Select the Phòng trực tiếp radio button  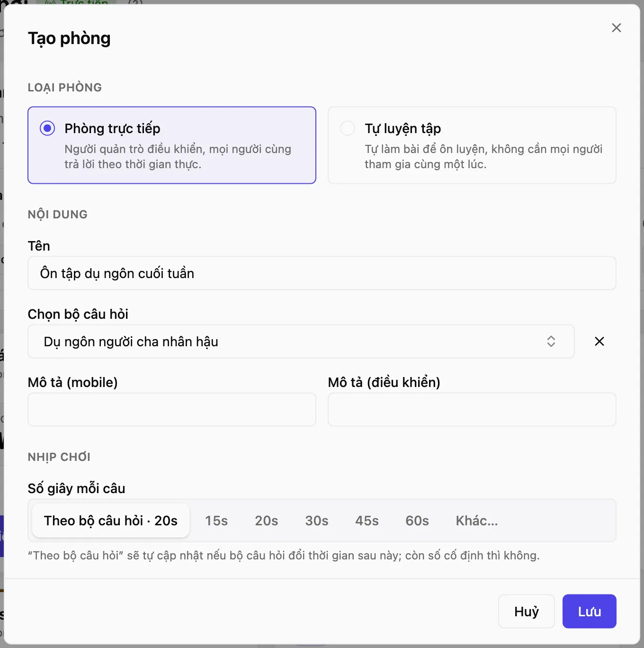(x=47, y=128)
